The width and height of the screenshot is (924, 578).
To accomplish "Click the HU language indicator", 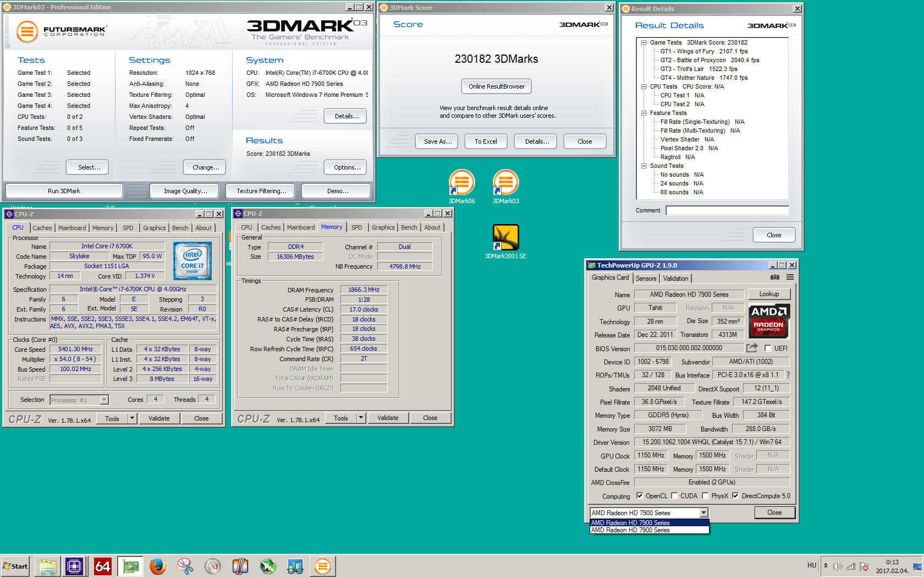I will pos(812,565).
